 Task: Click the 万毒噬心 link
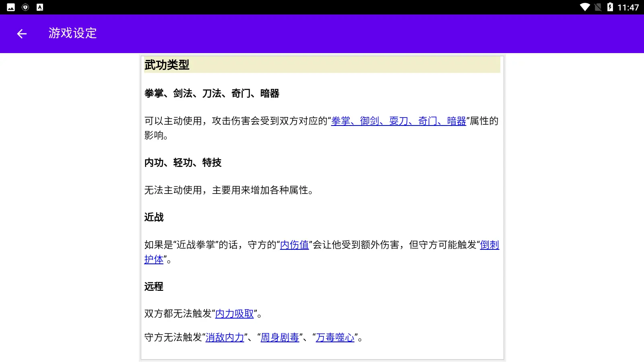click(335, 337)
